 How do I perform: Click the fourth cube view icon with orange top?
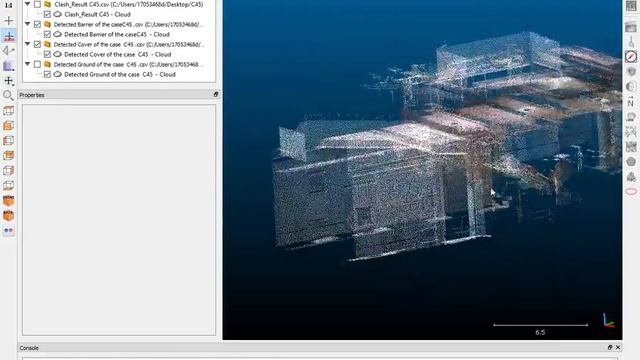coord(8,155)
